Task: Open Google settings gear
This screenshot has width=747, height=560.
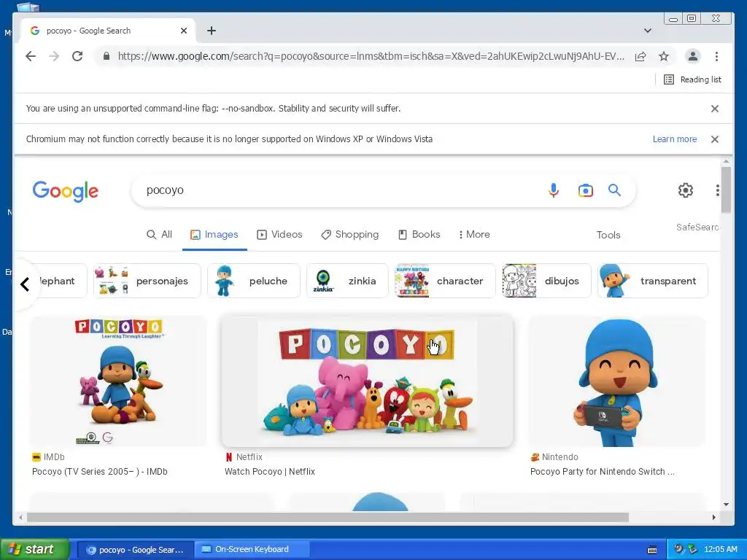Action: [x=686, y=190]
